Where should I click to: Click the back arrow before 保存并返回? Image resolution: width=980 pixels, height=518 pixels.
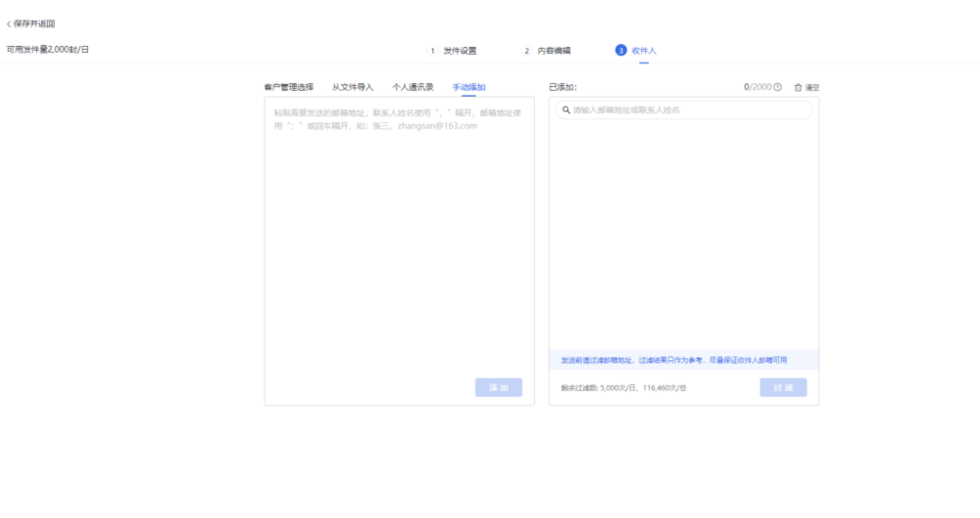click(9, 24)
